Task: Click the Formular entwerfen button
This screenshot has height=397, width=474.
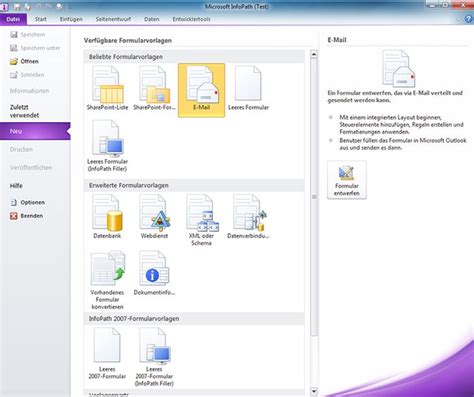Action: [x=347, y=180]
